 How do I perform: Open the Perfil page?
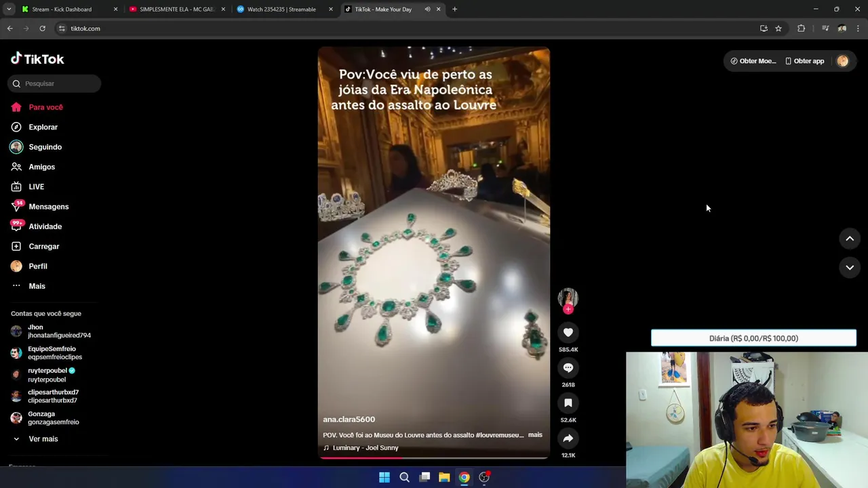[29, 266]
